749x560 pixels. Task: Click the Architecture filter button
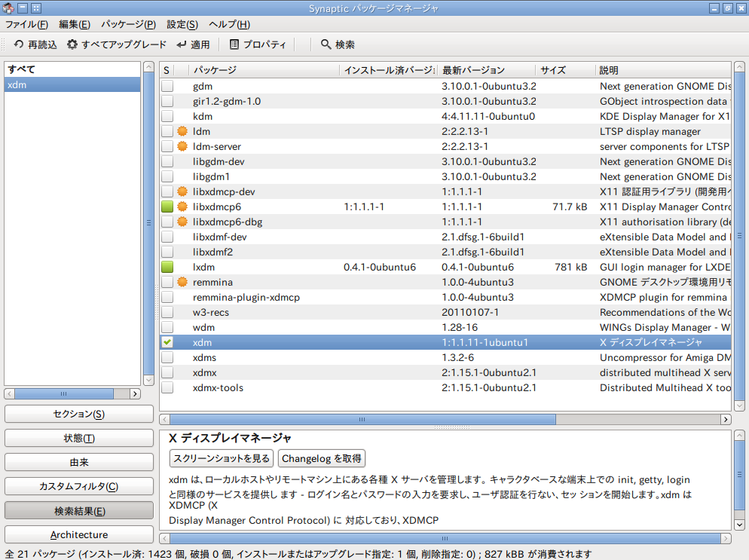click(79, 534)
